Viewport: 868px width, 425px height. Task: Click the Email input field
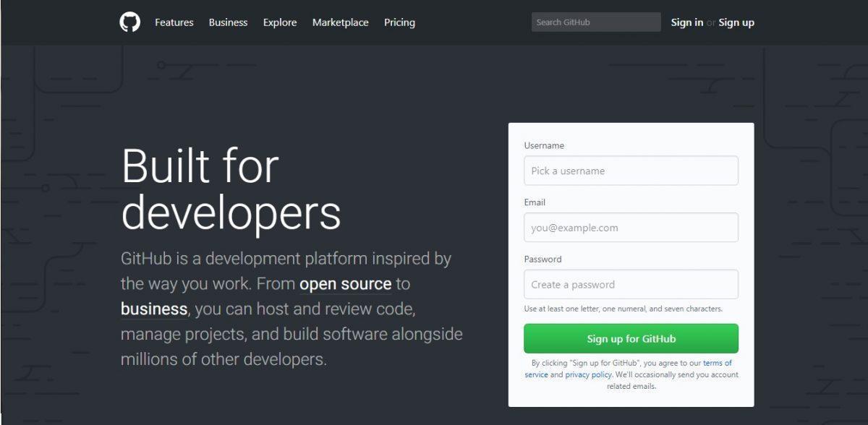630,227
